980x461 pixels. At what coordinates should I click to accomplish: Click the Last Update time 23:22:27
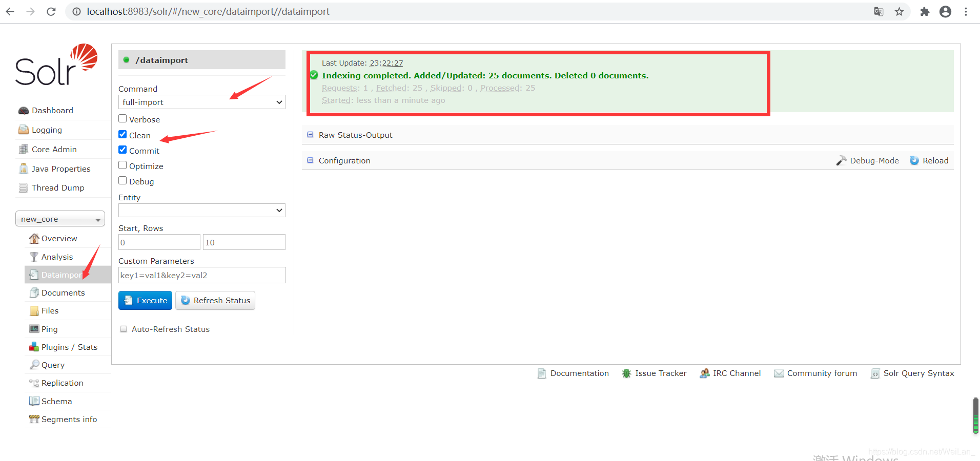tap(386, 63)
